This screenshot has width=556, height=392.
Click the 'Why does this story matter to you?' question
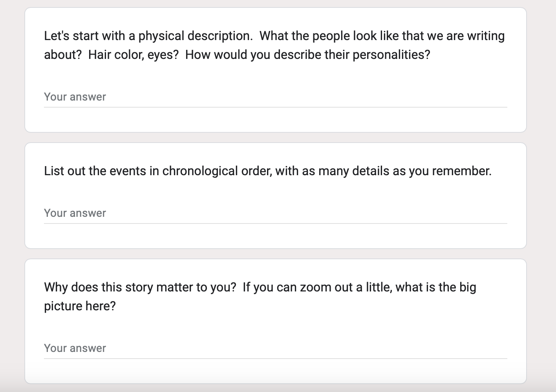pos(260,297)
